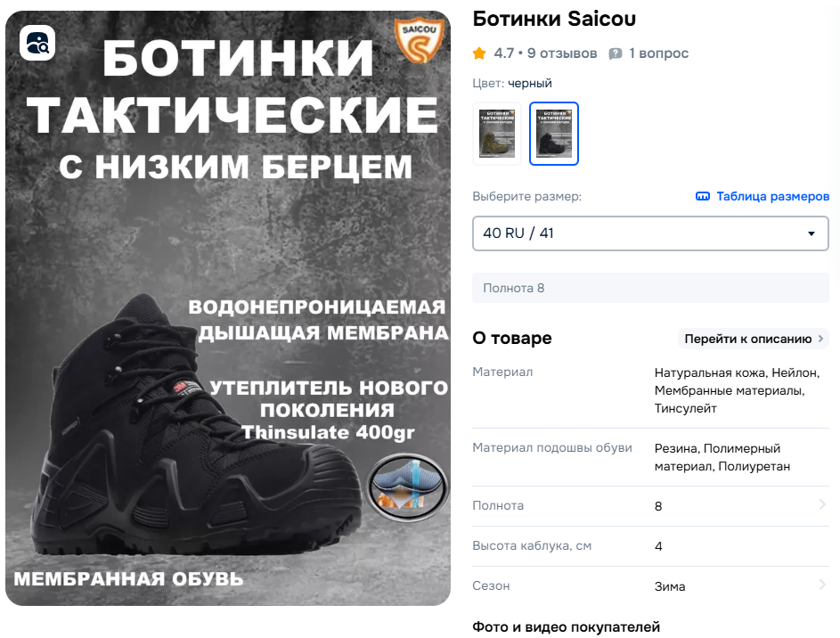Click the orange rating star icon
This screenshot has width=840, height=638.
479,53
